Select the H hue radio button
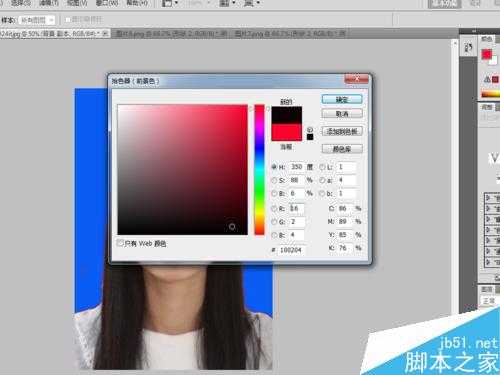 (274, 167)
